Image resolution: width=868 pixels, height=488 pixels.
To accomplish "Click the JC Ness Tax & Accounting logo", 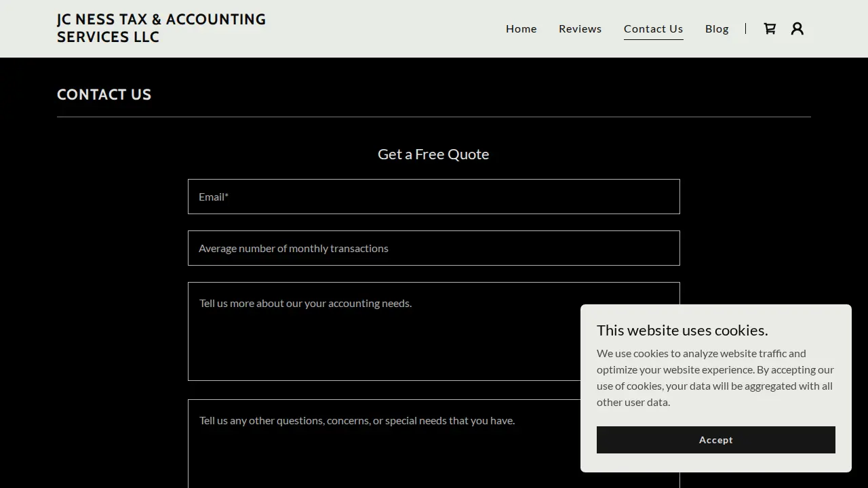I will 161,28.
